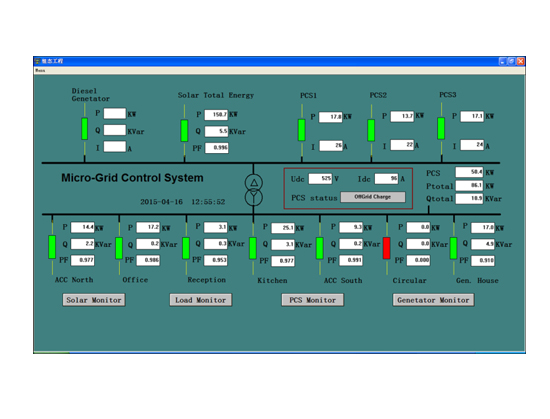The height and width of the screenshot is (419, 550).
Task: Click the Gen. House breaker indicator
Action: (454, 248)
